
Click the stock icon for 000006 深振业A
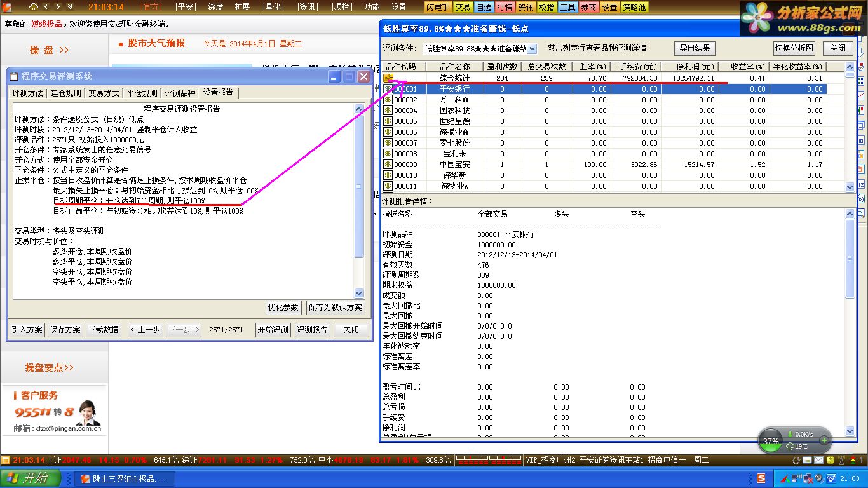[x=388, y=132]
